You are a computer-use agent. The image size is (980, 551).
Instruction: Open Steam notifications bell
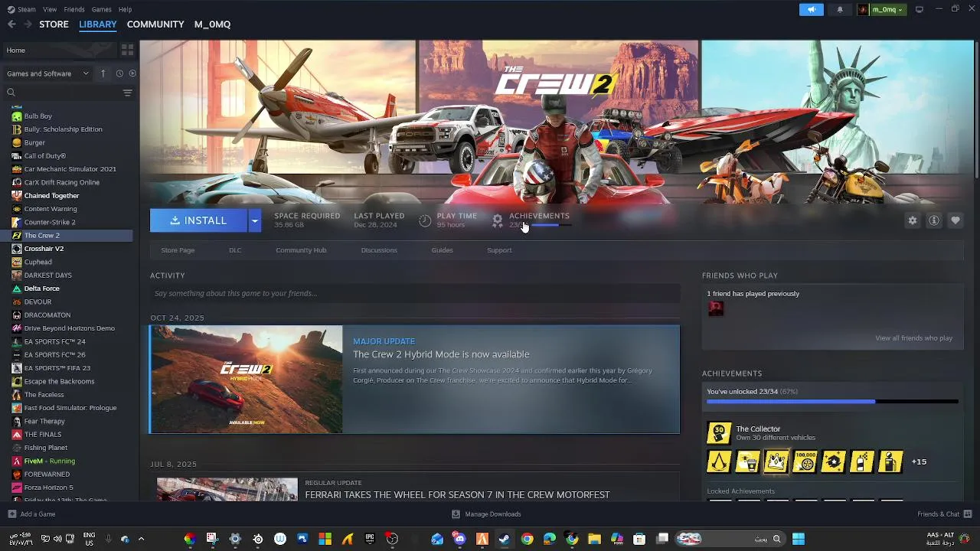click(x=840, y=9)
